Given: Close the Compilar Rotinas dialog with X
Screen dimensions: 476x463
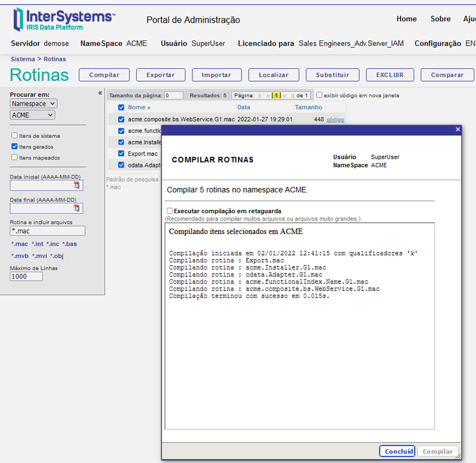Looking at the screenshot, I should click(457, 130).
